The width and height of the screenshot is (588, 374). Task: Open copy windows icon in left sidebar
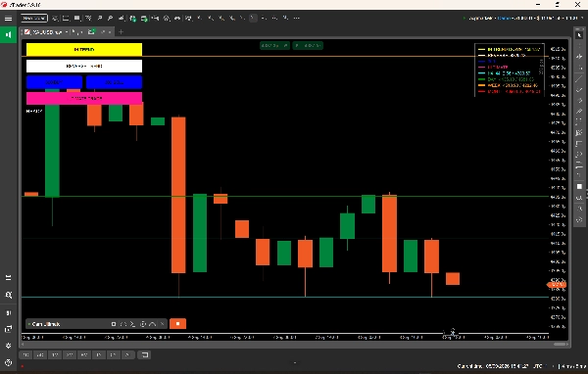(8, 329)
